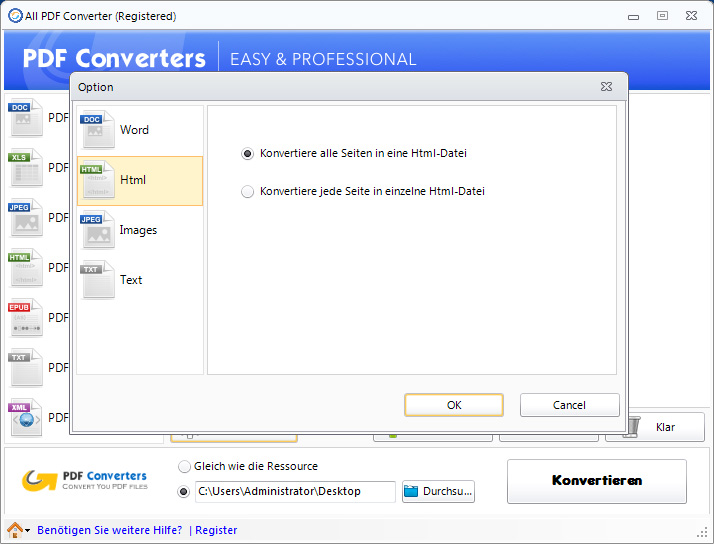Select the Word option in Option dialog
Image resolution: width=714 pixels, height=544 pixels.
coord(140,130)
